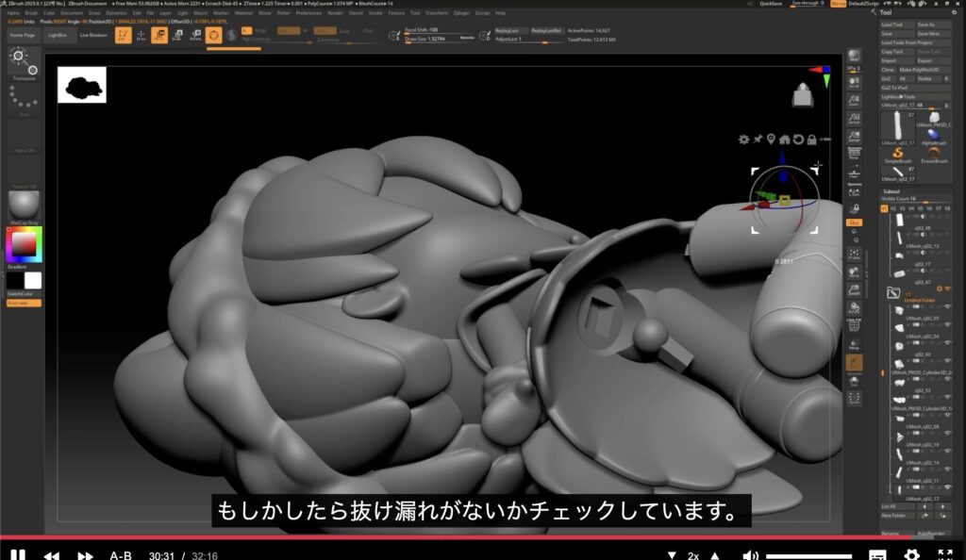966x560 pixels.
Task: Select the V2 visibility set
Action: (893, 208)
